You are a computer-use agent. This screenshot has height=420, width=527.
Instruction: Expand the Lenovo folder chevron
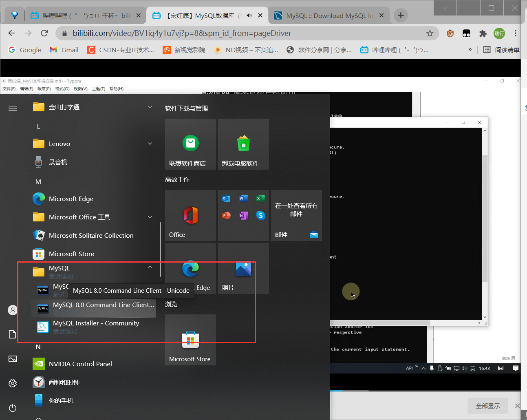[x=150, y=144]
